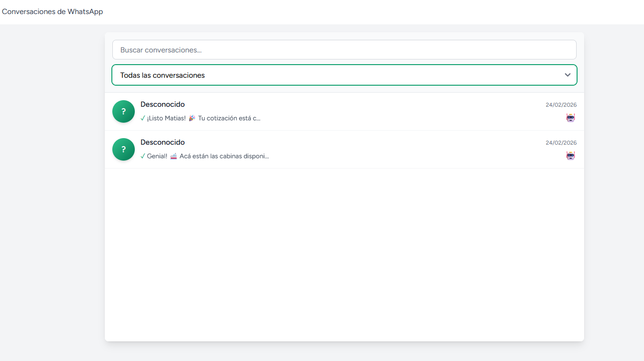Expand the conversation filter using its chevron arrow
Viewport: 644px width, 361px height.
coord(567,74)
